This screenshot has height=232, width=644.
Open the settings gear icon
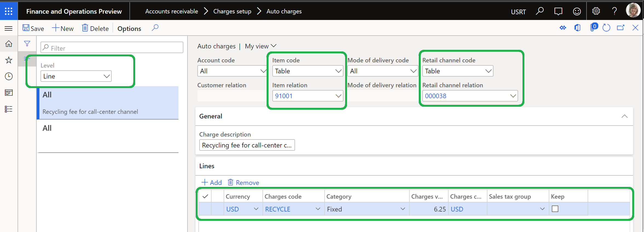[x=596, y=11]
